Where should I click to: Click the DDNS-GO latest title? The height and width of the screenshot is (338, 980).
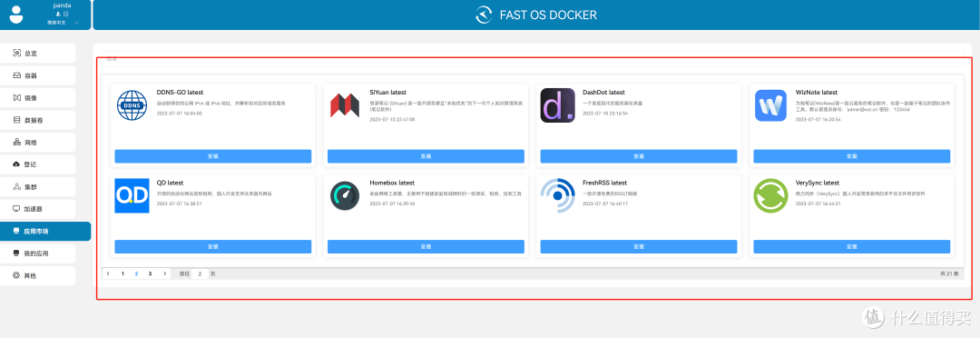180,92
